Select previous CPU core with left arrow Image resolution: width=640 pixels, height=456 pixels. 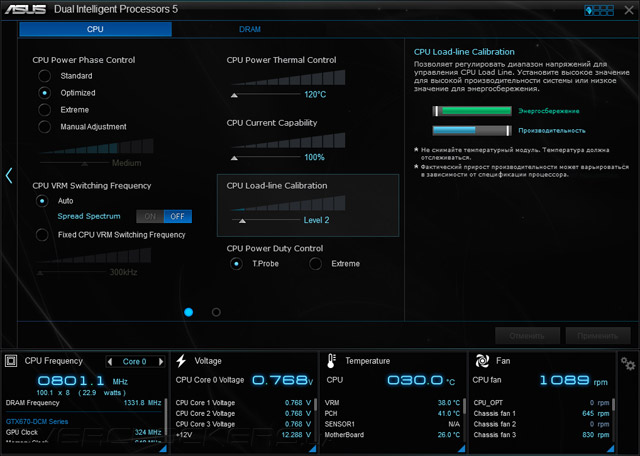point(109,362)
